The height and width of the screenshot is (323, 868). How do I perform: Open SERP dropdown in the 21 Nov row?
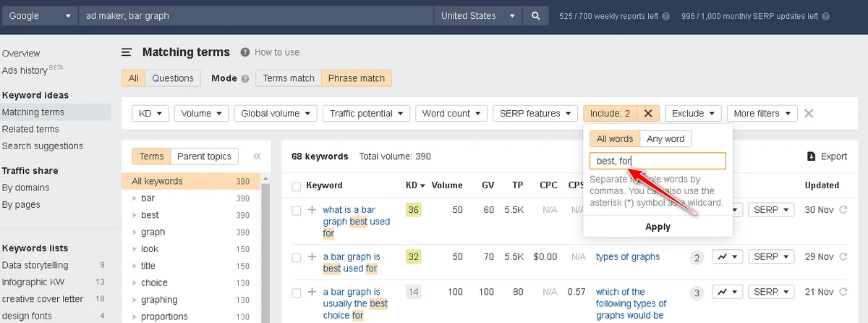click(x=771, y=292)
